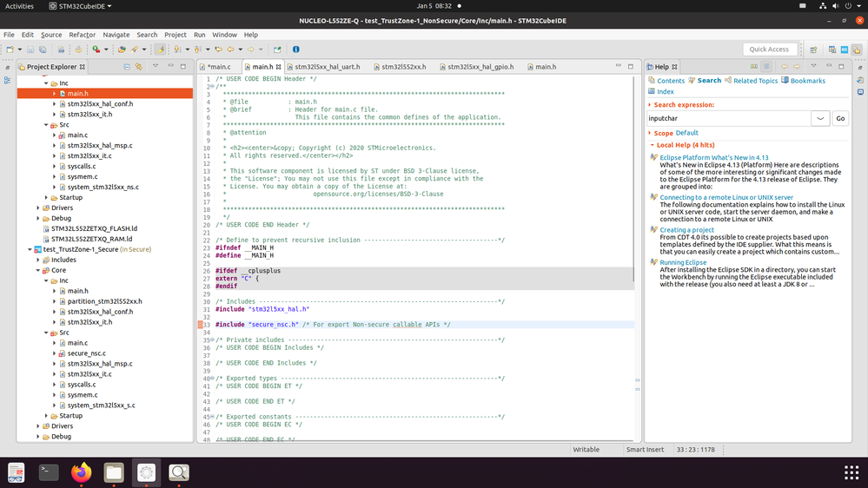The width and height of the screenshot is (868, 488).
Task: Click the Last Edit Location arrow icon
Action: [x=219, y=49]
